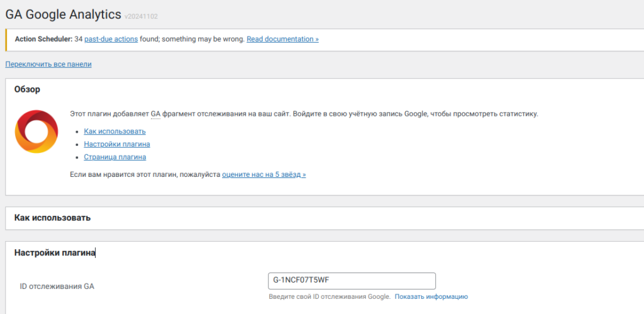
Task: Click the bold Action Scheduler notice label
Action: 43,39
